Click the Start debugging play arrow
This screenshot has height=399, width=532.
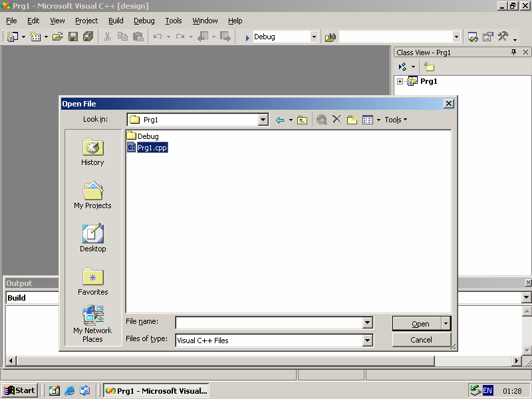click(x=247, y=37)
